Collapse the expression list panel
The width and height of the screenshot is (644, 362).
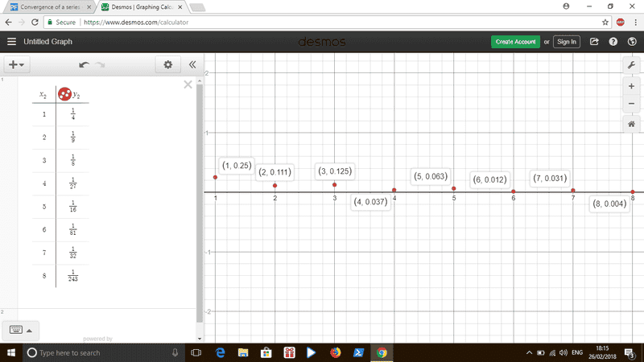(x=192, y=64)
